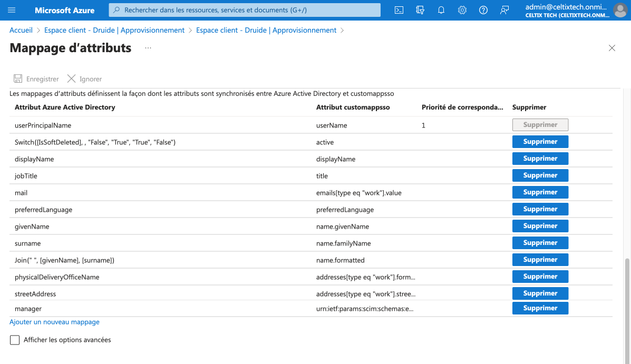
Task: Open the givenName attribute mapping
Action: pos(32,227)
